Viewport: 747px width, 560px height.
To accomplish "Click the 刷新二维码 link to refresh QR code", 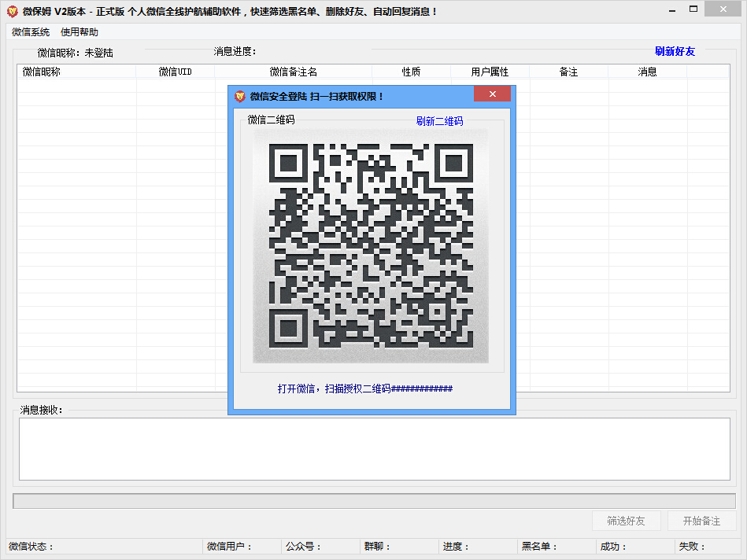I will point(439,120).
